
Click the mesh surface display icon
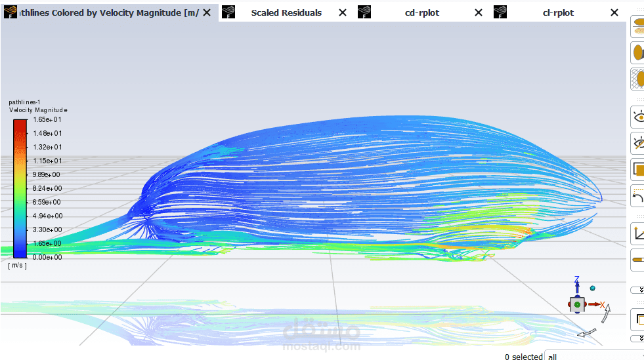tap(638, 79)
